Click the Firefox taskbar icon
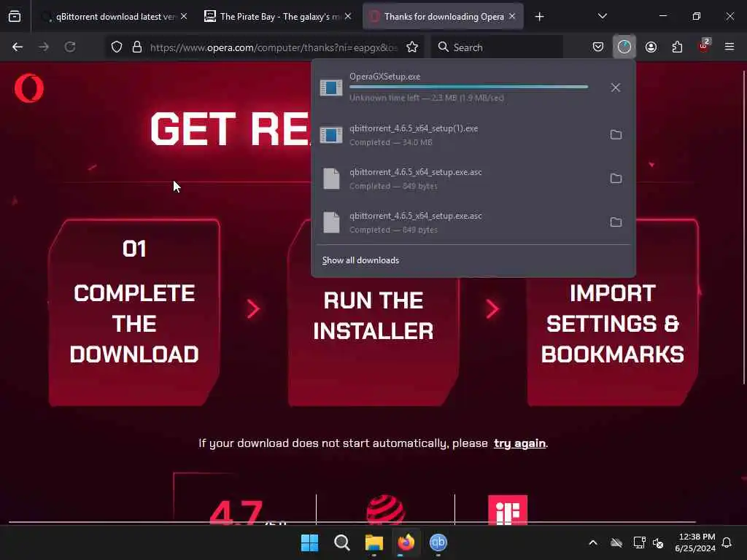747x560 pixels. coord(406,542)
